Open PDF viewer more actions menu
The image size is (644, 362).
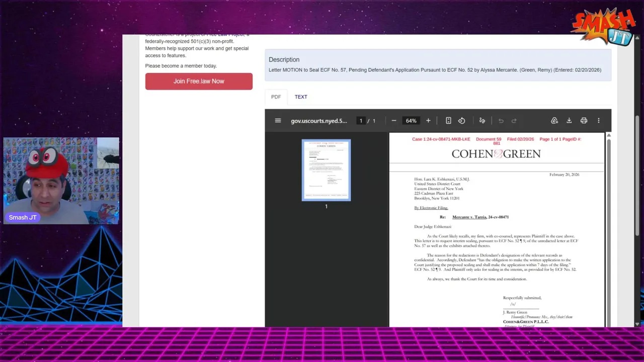pyautogui.click(x=598, y=121)
